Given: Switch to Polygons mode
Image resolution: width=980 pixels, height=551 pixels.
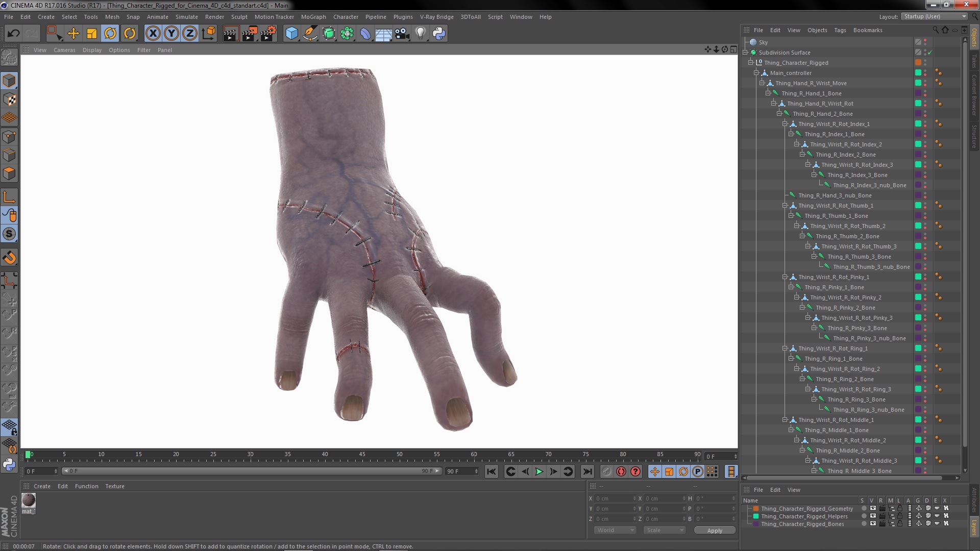Looking at the screenshot, I should click(9, 173).
